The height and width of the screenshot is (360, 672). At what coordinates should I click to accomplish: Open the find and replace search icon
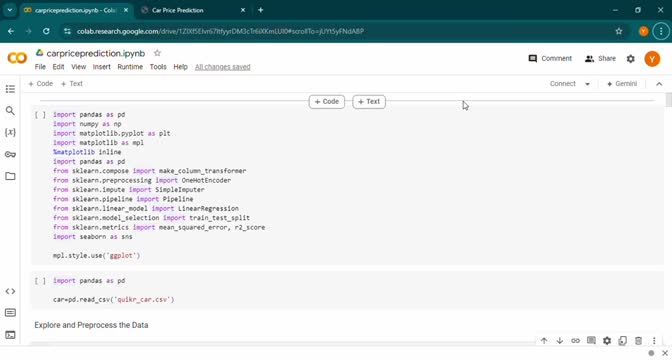point(10,111)
